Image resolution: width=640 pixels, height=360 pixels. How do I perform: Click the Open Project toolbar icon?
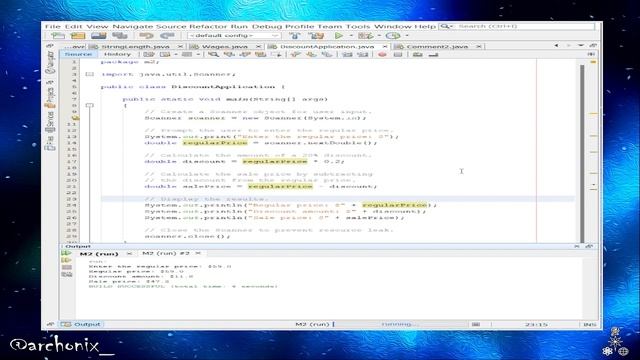pos(98,36)
